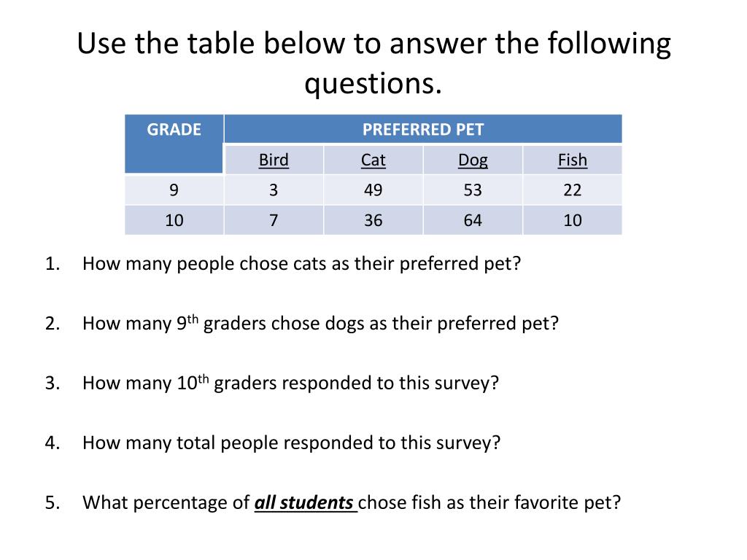Click the slide title text

click(x=373, y=64)
